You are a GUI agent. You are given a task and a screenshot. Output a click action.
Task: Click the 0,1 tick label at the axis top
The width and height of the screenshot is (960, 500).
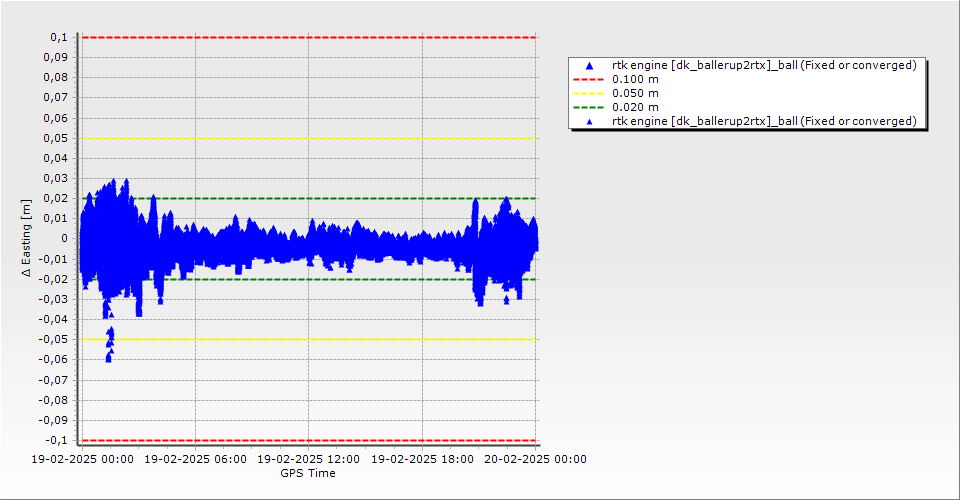[x=59, y=37]
